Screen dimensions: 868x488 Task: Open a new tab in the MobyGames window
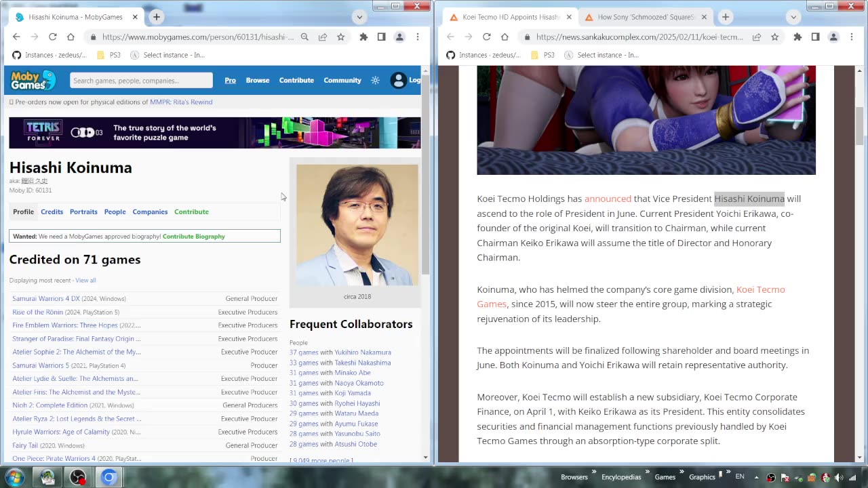point(157,17)
